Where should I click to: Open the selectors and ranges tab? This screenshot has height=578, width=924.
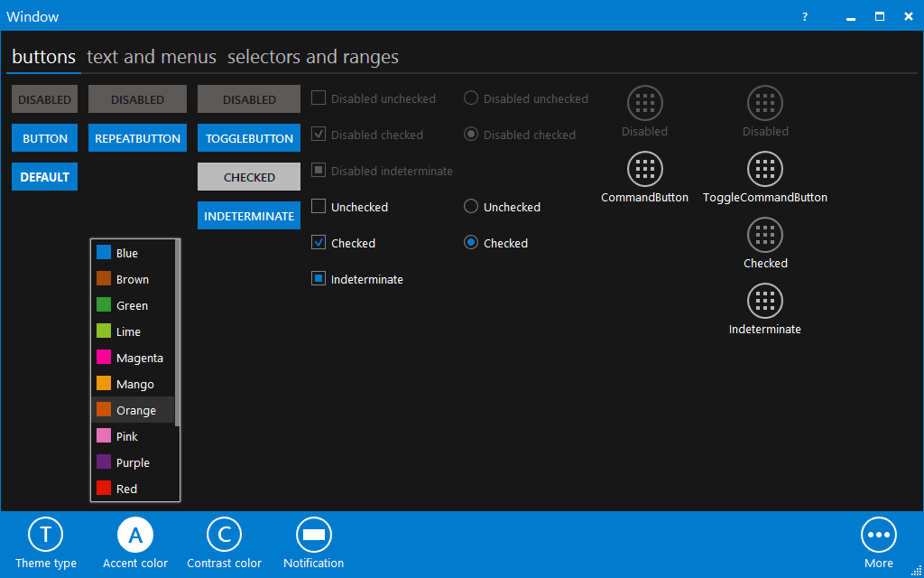click(312, 57)
